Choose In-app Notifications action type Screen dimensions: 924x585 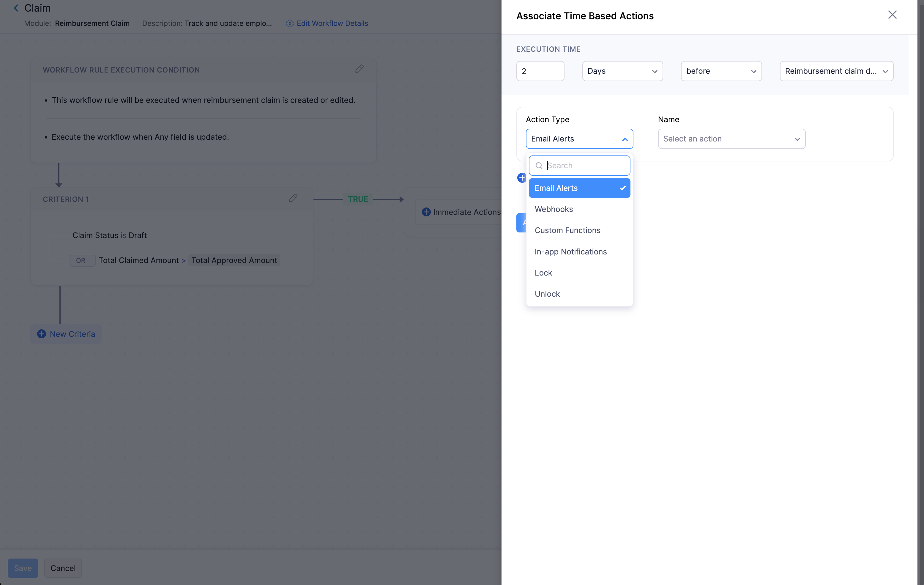point(579,252)
